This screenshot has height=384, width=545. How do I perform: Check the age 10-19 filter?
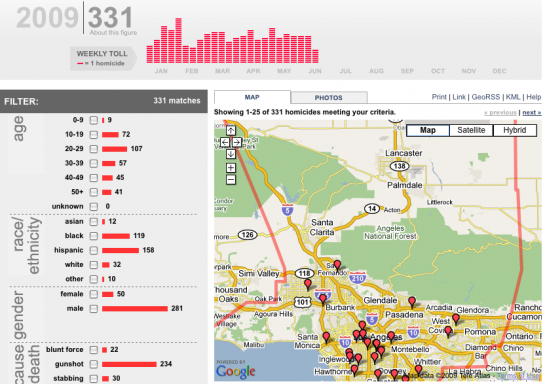tap(93, 134)
